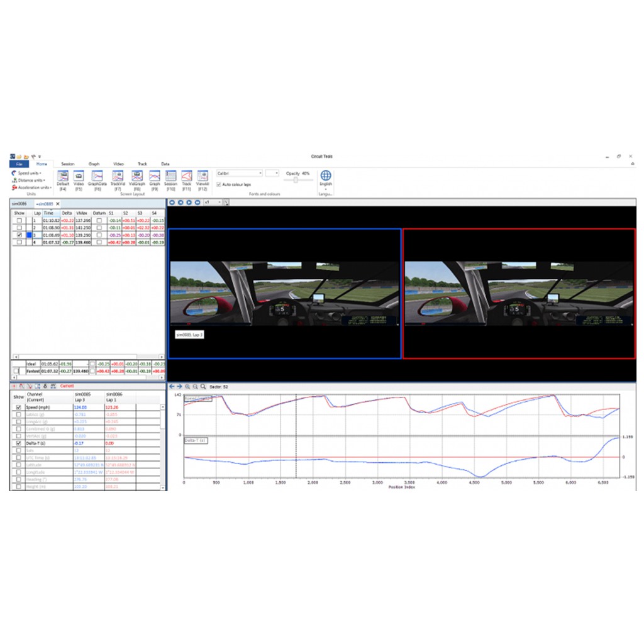Click the first video playback control button
The width and height of the screenshot is (644, 644).
172,203
